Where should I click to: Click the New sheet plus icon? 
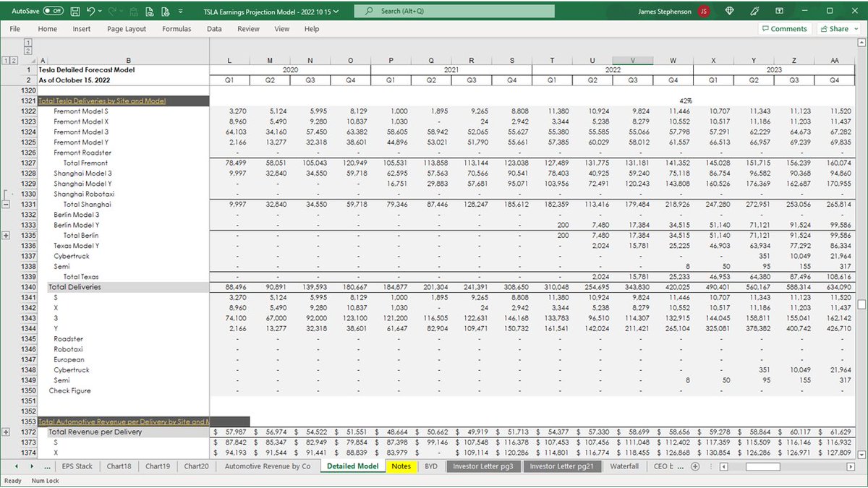695,467
